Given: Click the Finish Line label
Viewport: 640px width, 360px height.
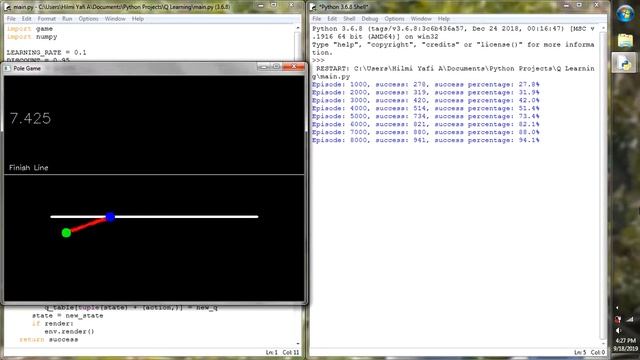Looking at the screenshot, I should (x=29, y=168).
